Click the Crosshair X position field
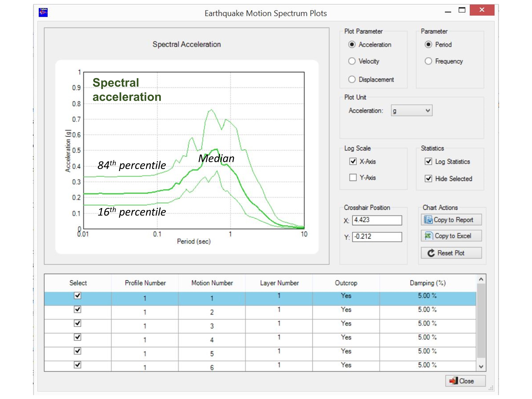This screenshot has height=399, width=532. (377, 220)
